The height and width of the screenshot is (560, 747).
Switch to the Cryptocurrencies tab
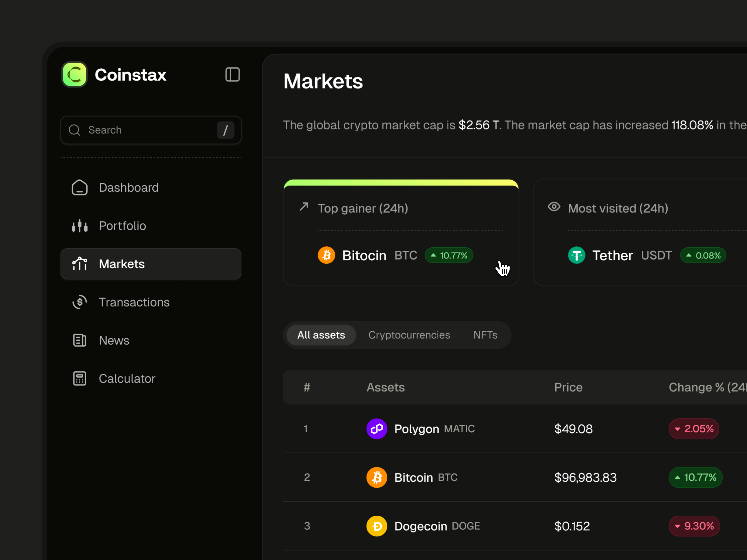[409, 335]
